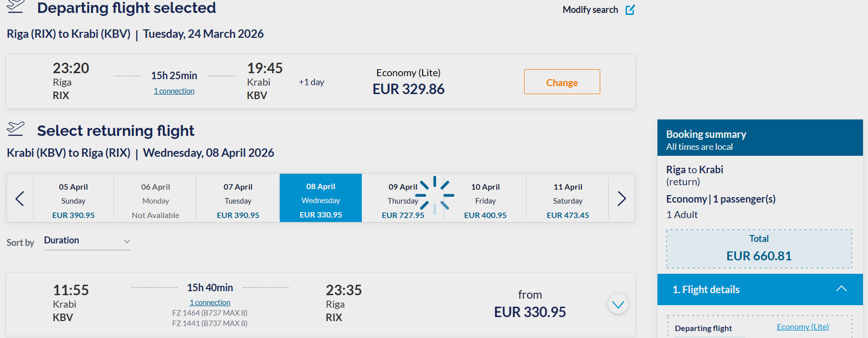Click the orange Change button
Viewport: 868px width, 338px height.
562,82
